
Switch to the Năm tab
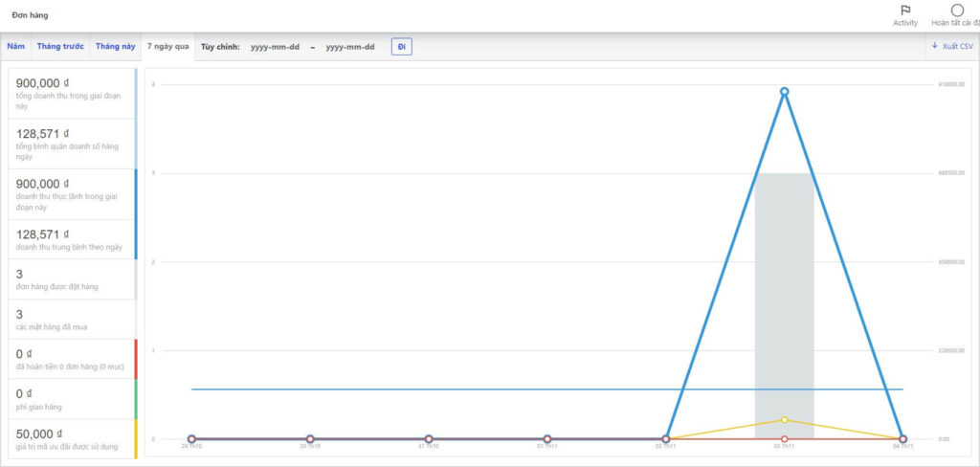pos(15,46)
